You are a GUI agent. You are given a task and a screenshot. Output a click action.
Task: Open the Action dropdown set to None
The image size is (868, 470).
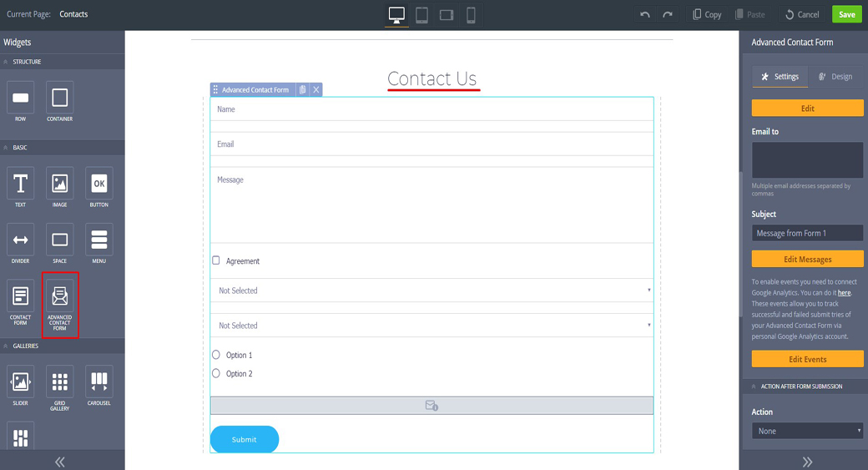[x=807, y=431]
